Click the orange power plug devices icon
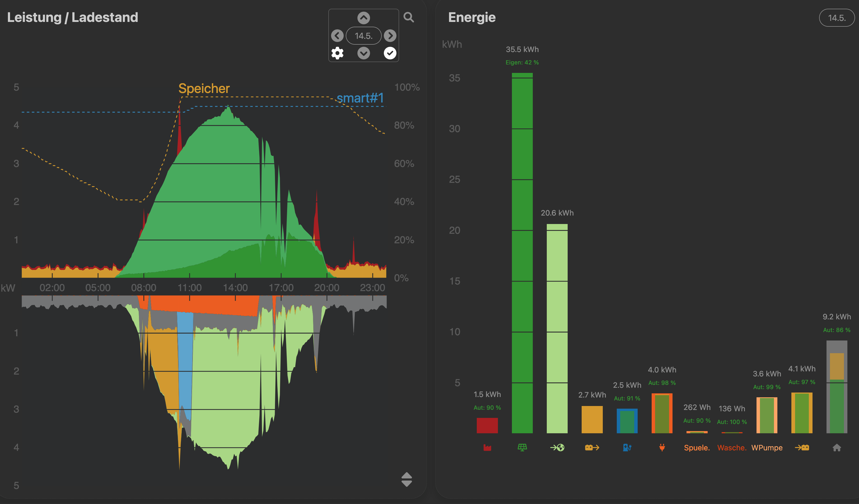 [662, 447]
